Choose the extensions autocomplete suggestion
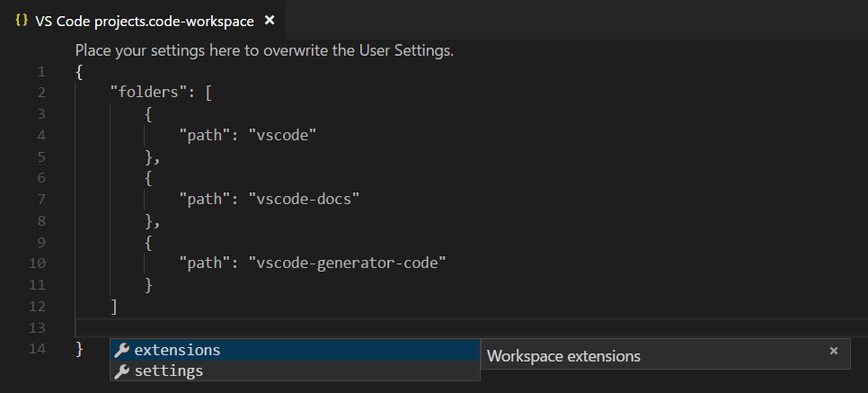 pyautogui.click(x=177, y=350)
